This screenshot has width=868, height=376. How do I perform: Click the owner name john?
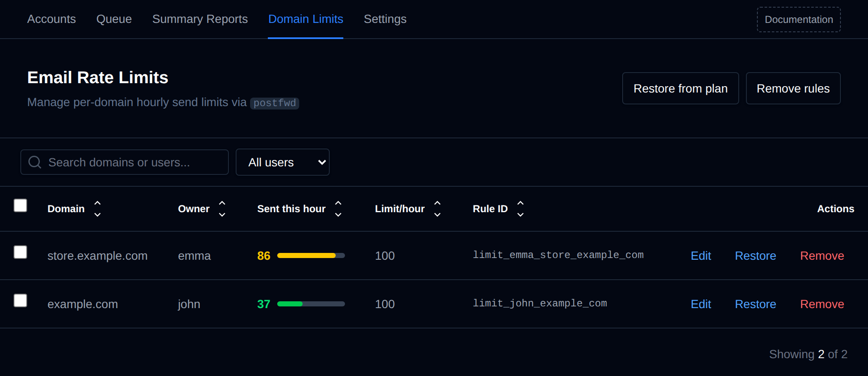(x=189, y=304)
